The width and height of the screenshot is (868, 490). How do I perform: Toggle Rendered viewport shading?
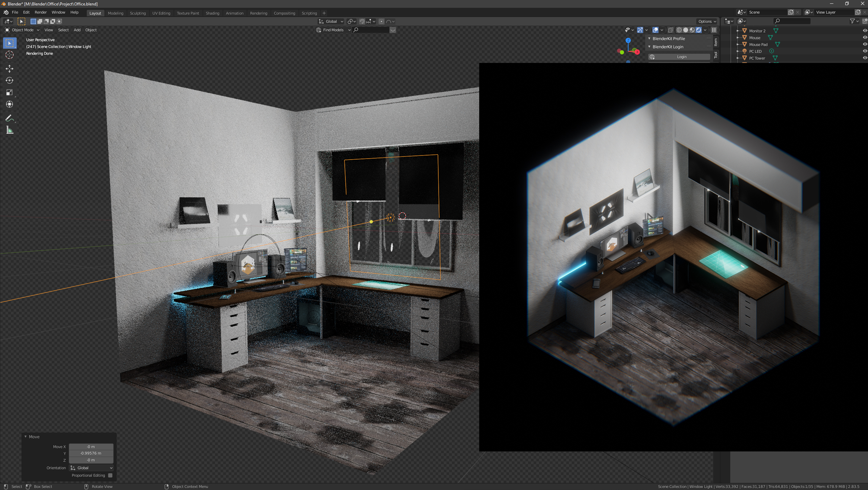(699, 30)
